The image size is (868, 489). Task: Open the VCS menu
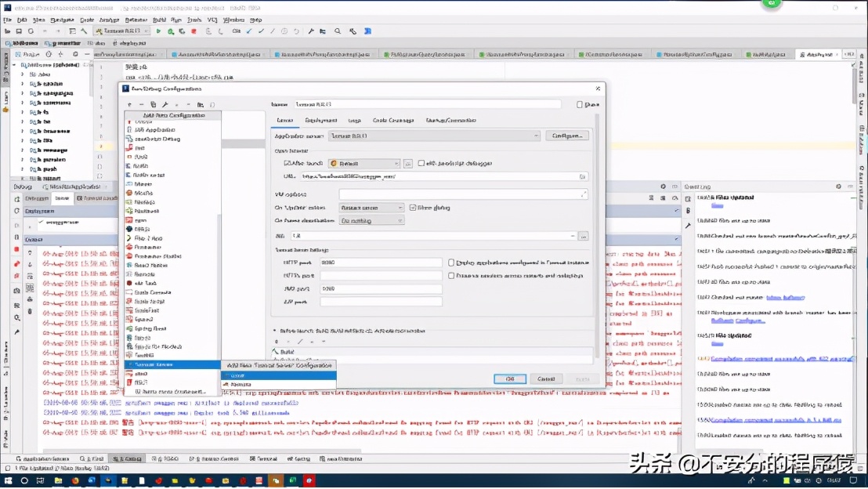[x=212, y=20]
